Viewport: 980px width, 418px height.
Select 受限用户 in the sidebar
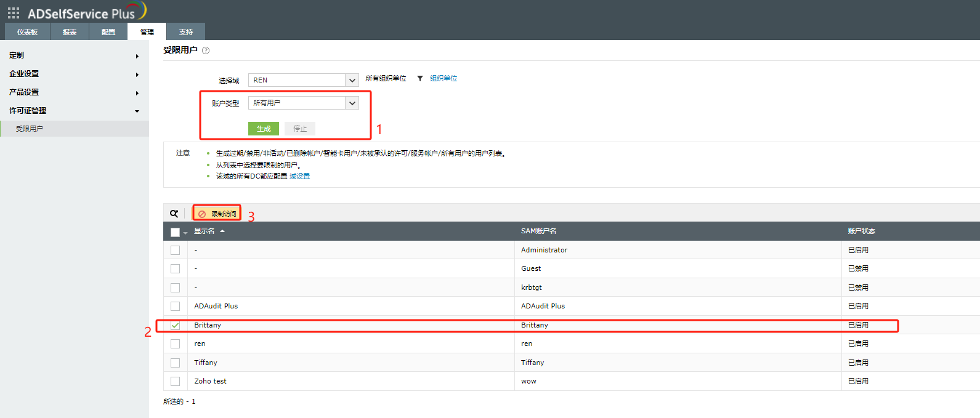coord(30,129)
